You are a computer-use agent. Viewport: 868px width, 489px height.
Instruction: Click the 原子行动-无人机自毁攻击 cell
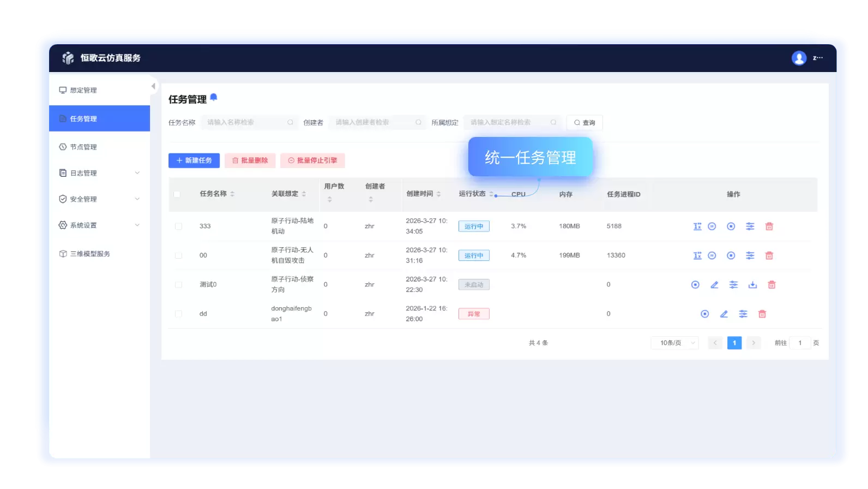pyautogui.click(x=292, y=255)
